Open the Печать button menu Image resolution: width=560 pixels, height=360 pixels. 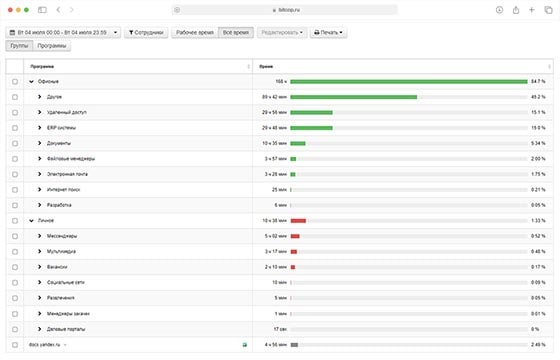(x=328, y=32)
